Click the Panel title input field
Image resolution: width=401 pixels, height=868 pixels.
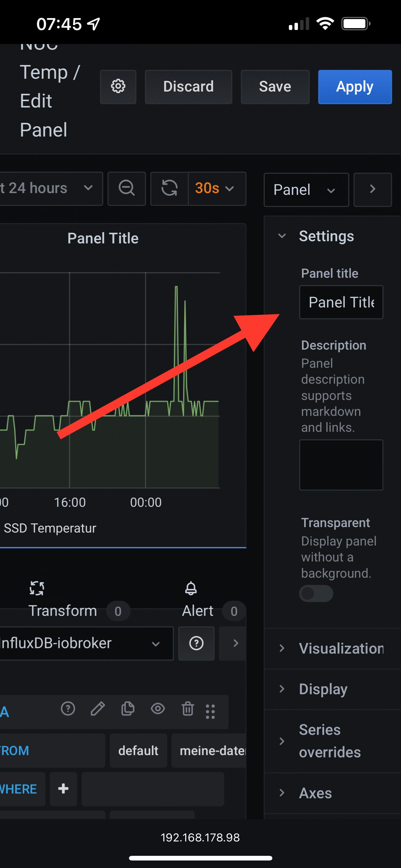[341, 302]
